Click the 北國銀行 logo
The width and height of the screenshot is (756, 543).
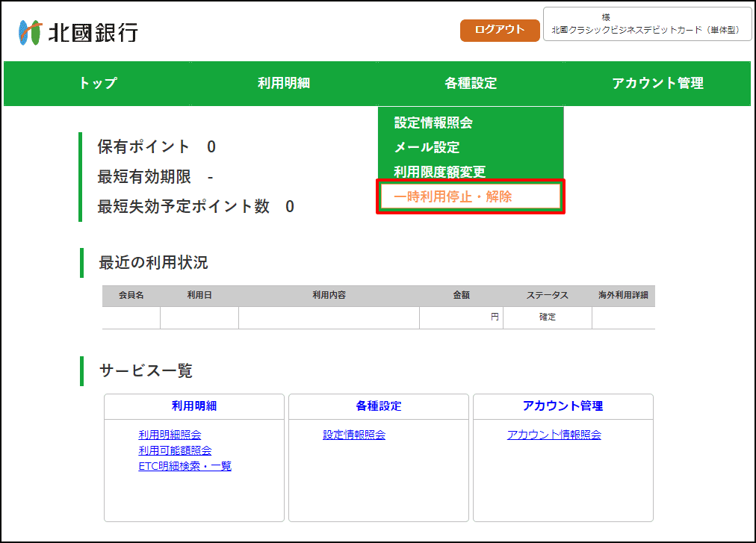pyautogui.click(x=78, y=33)
